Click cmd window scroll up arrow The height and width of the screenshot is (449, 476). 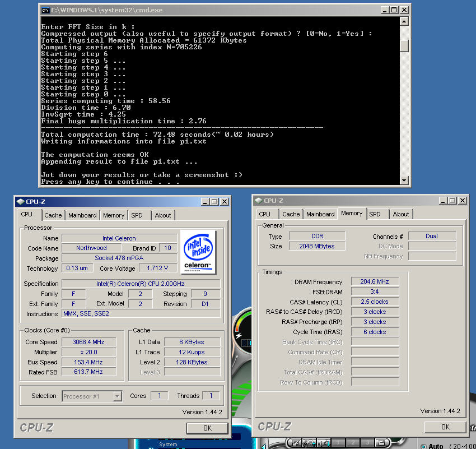[404, 21]
